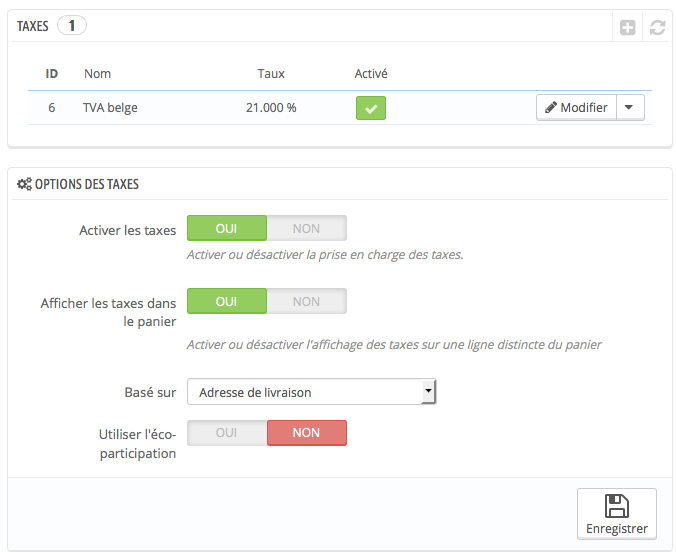Screen dimensions: 676x552
Task: Expand the caret next to Modifier
Action: coord(630,107)
